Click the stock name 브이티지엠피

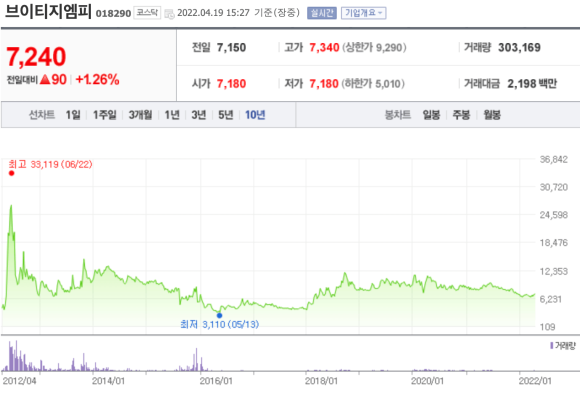coord(48,11)
